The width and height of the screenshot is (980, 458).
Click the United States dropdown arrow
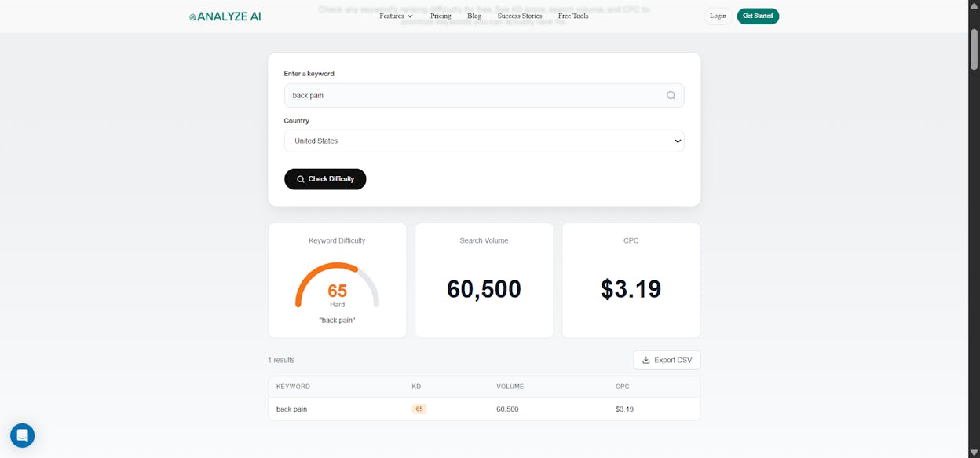[678, 141]
